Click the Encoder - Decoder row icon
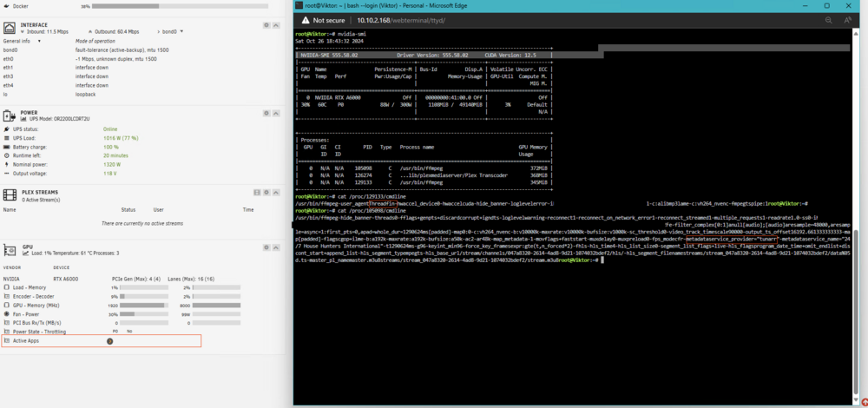This screenshot has width=868, height=408. point(7,297)
